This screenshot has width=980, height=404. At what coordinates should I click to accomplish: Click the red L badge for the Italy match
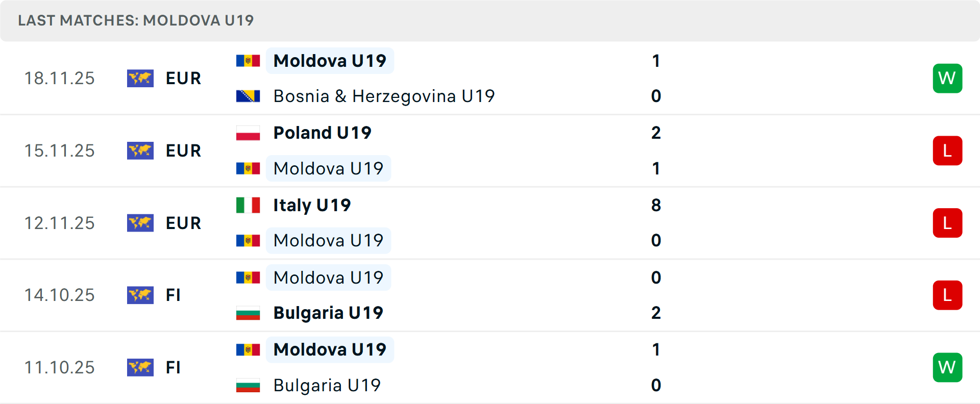(947, 223)
